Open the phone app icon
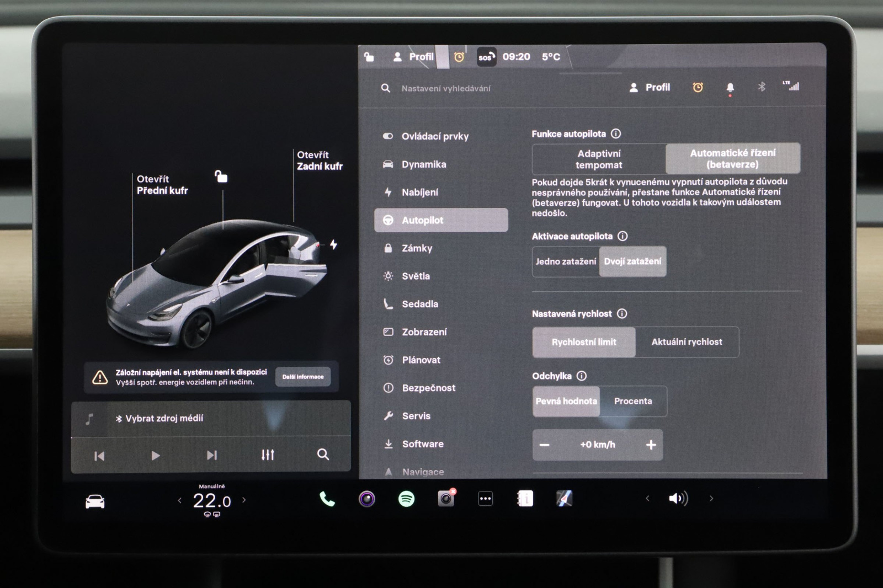 327,499
